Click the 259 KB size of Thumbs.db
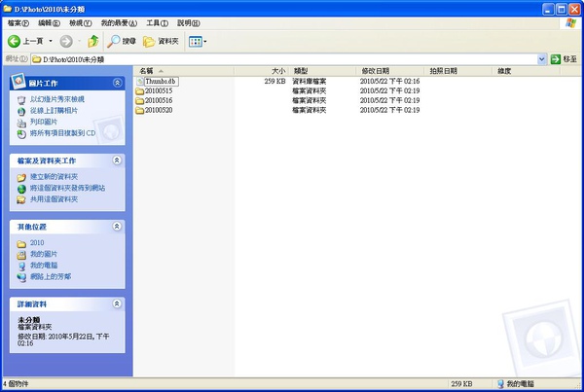Viewport: 584px width, 392px height. (274, 81)
